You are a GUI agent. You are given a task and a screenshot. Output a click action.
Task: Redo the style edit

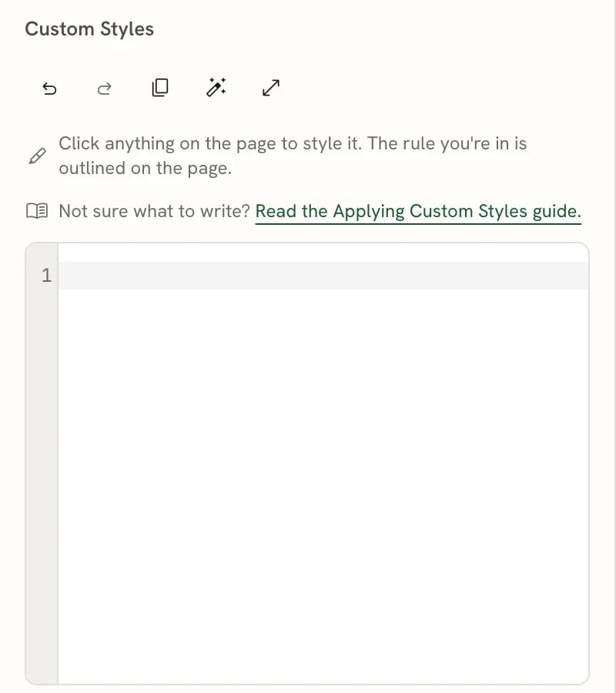click(x=104, y=89)
